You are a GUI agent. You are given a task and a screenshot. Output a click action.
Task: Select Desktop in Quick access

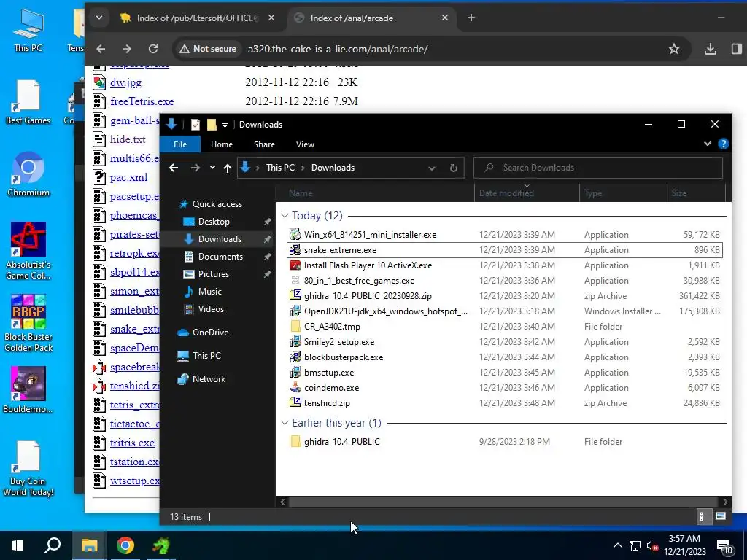pos(214,222)
